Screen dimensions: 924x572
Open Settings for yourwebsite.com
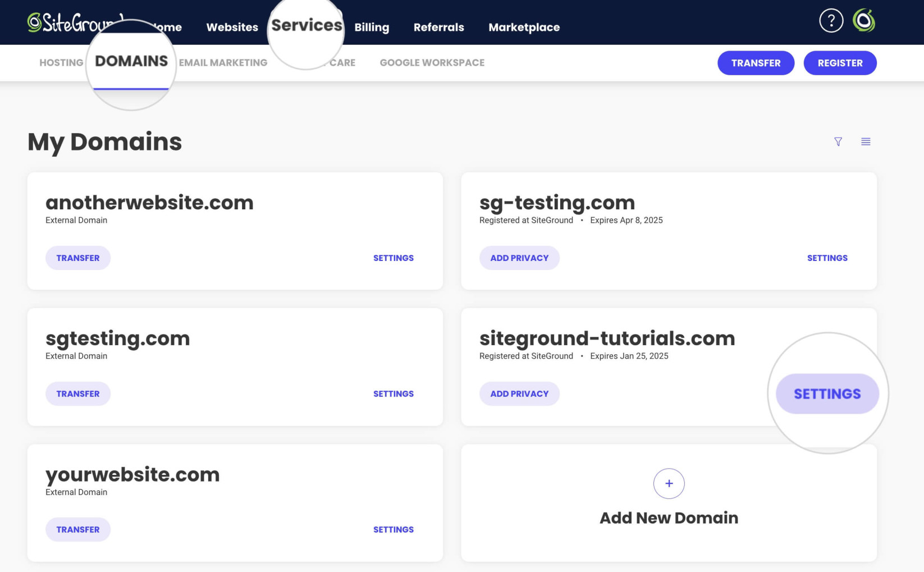click(393, 529)
